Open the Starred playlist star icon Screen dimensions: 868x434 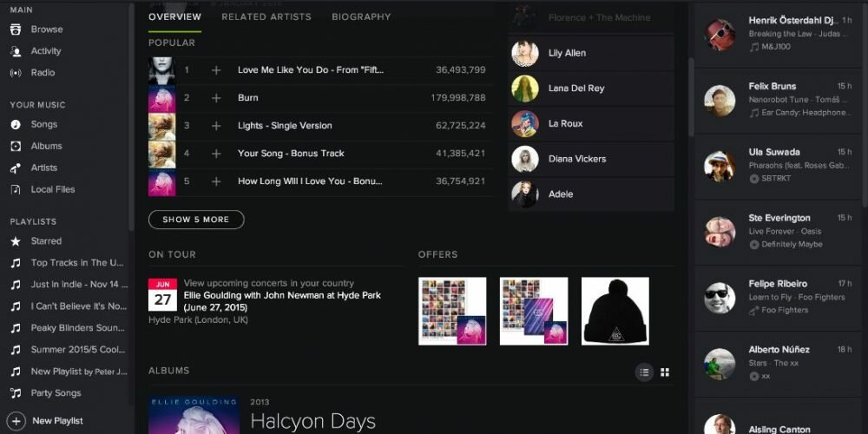coord(16,241)
